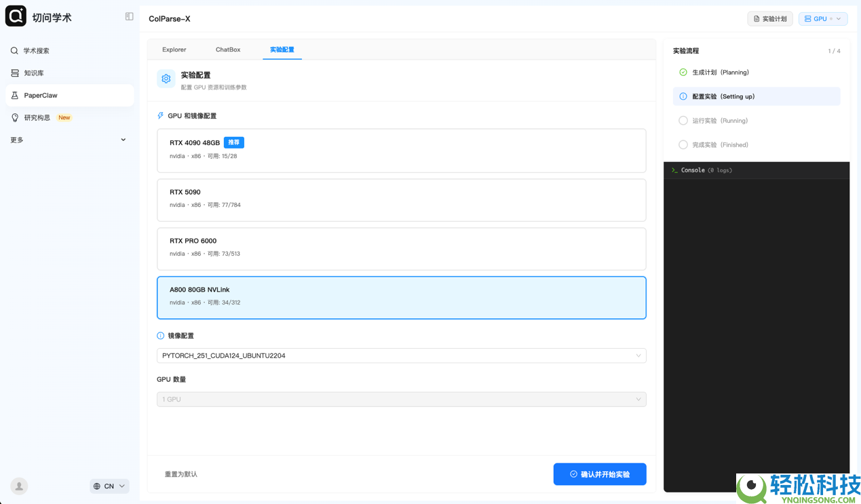Click the search magnifier icon in the sidebar
This screenshot has height=504, width=861.
click(14, 51)
